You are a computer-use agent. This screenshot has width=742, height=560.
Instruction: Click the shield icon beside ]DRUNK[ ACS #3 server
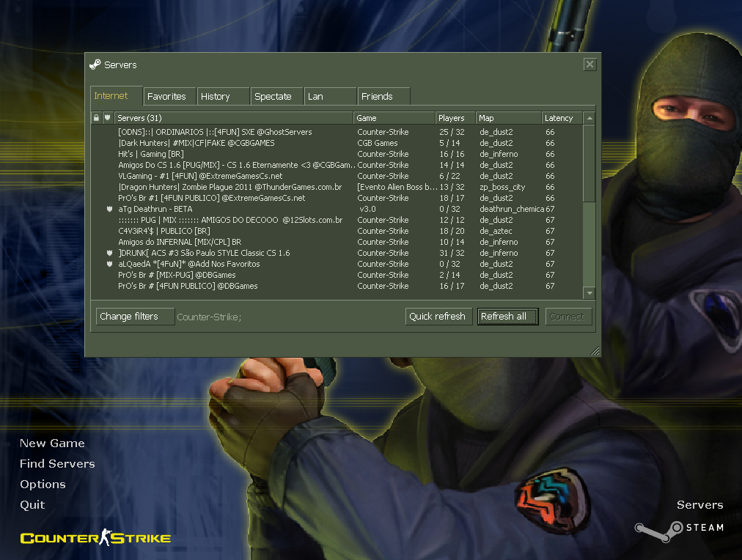click(109, 253)
